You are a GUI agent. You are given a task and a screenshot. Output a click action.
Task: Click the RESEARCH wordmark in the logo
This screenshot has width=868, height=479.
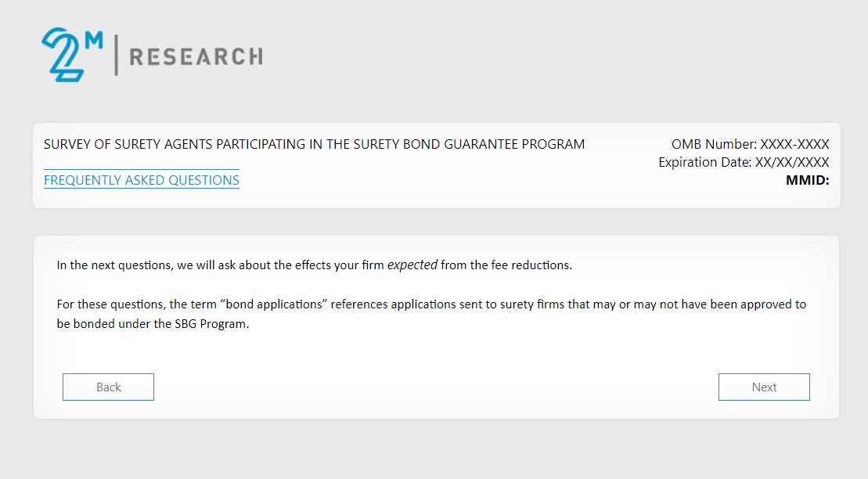click(195, 56)
